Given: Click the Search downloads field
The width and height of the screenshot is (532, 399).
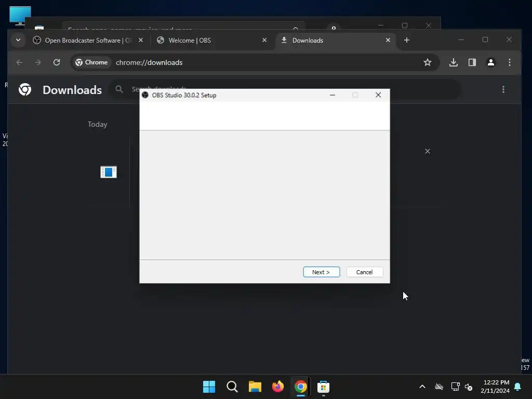Looking at the screenshot, I should click(x=285, y=89).
